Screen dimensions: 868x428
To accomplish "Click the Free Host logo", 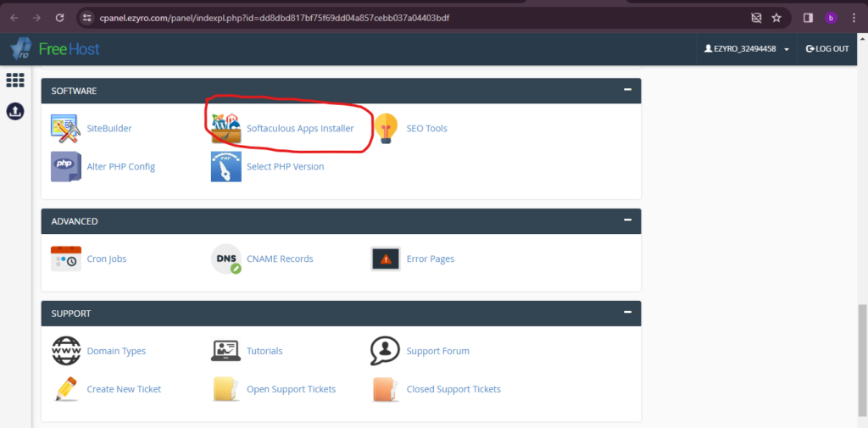I will (55, 49).
